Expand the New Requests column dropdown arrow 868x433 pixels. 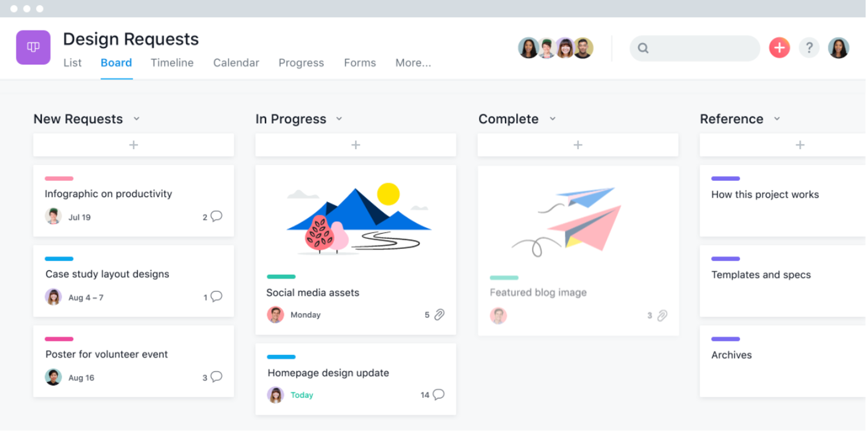(x=136, y=119)
